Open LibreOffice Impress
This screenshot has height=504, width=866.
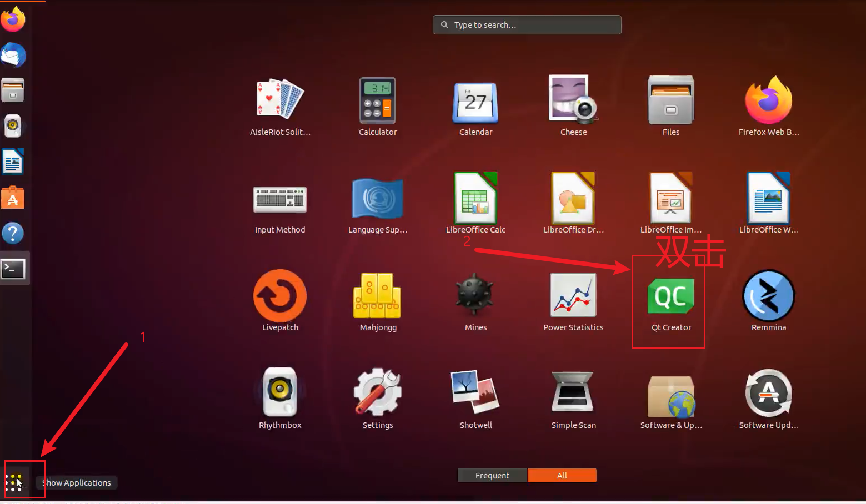coord(671,198)
